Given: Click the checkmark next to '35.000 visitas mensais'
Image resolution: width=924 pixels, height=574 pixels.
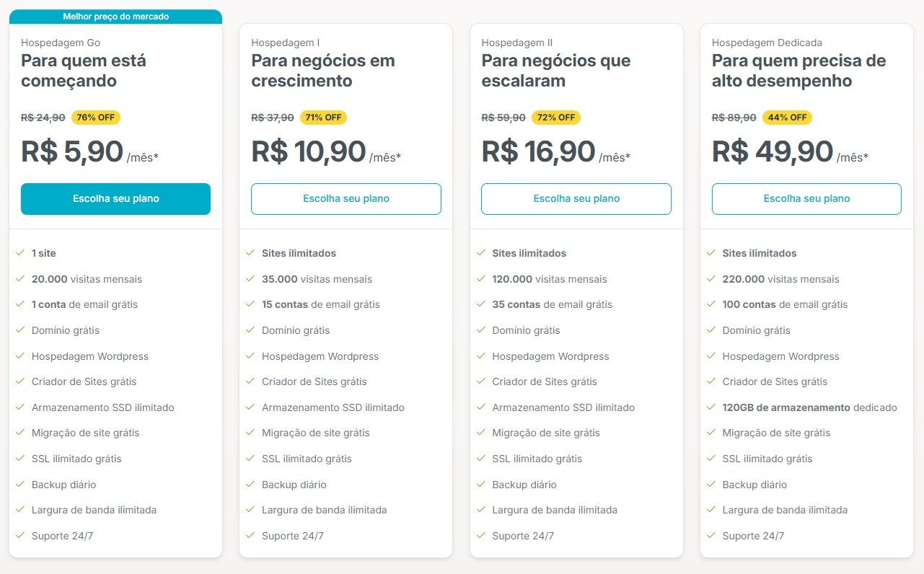Looking at the screenshot, I should point(250,279).
